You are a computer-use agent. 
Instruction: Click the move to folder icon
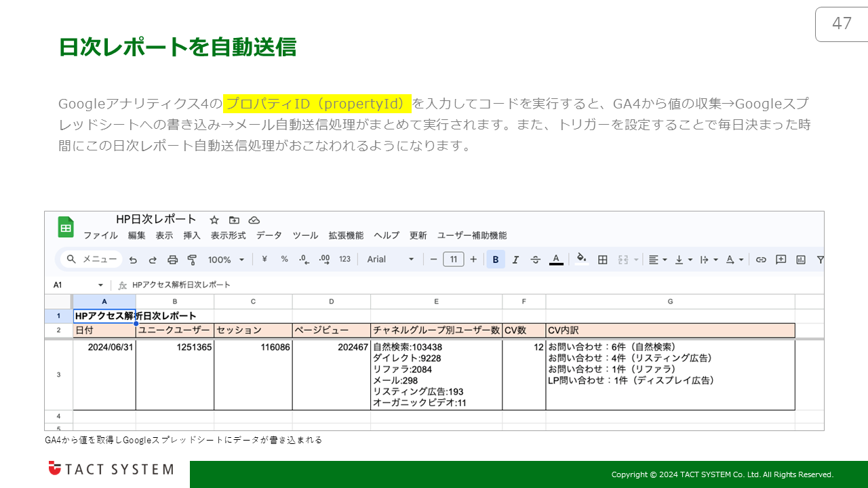pyautogui.click(x=234, y=220)
